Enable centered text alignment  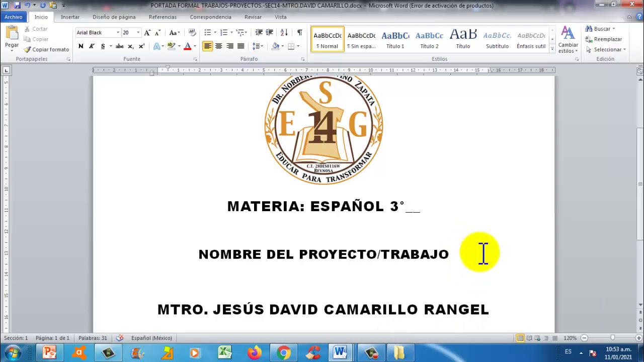pyautogui.click(x=219, y=46)
